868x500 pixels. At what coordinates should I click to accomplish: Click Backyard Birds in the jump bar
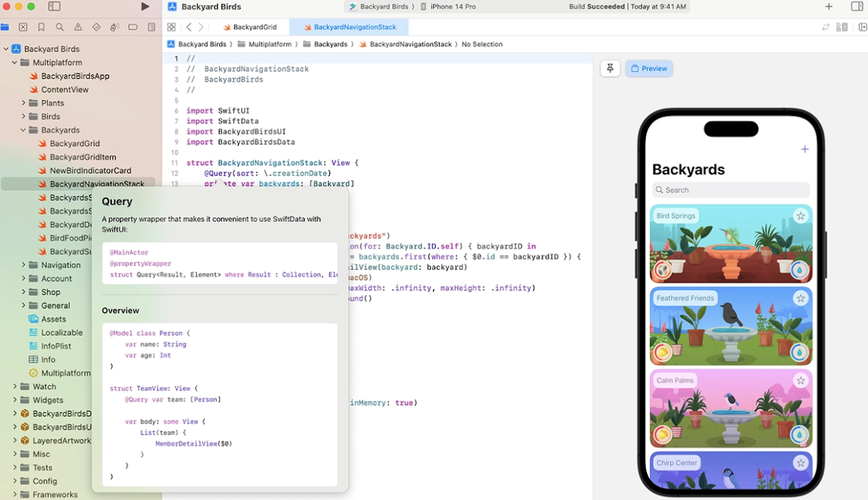pyautogui.click(x=197, y=44)
